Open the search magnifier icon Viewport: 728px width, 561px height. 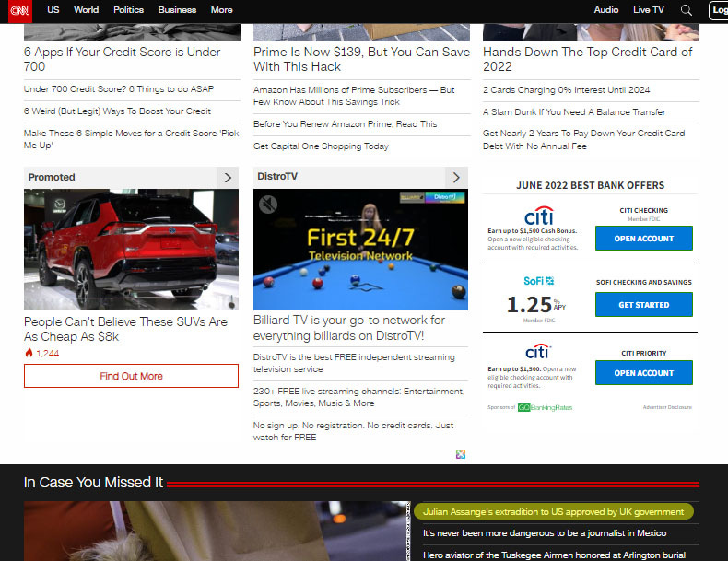(x=686, y=10)
